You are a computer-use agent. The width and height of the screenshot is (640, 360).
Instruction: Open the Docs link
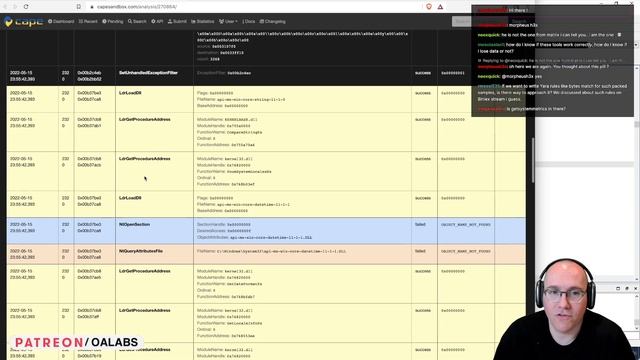pos(249,22)
